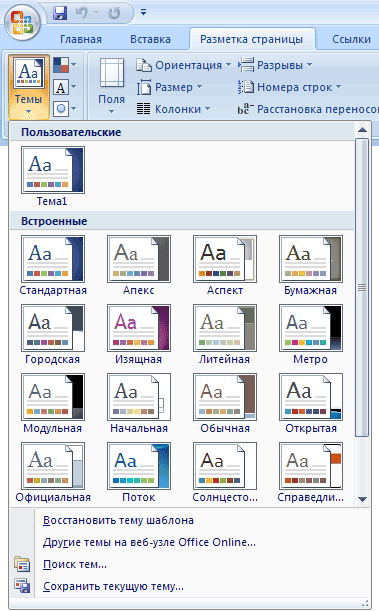Redo action in quick access toolbar
This screenshot has height=611, width=379.
pyautogui.click(x=114, y=13)
